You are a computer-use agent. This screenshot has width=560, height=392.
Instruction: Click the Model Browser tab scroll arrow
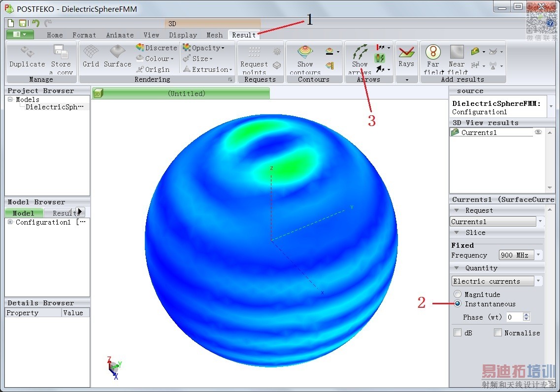coord(80,212)
